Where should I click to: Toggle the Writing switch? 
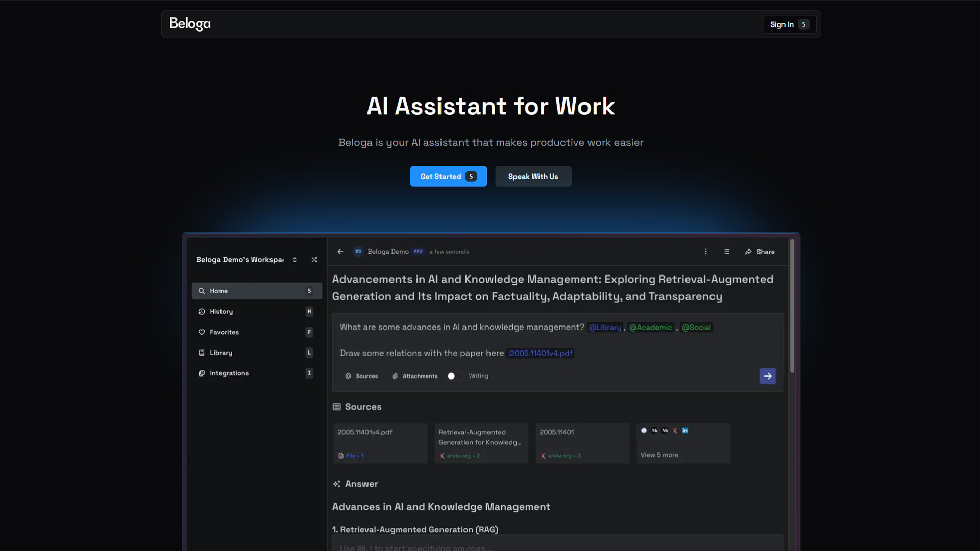point(455,376)
